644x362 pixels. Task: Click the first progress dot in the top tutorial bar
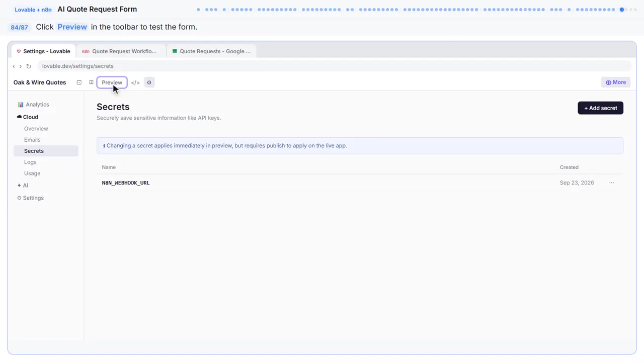click(x=198, y=10)
